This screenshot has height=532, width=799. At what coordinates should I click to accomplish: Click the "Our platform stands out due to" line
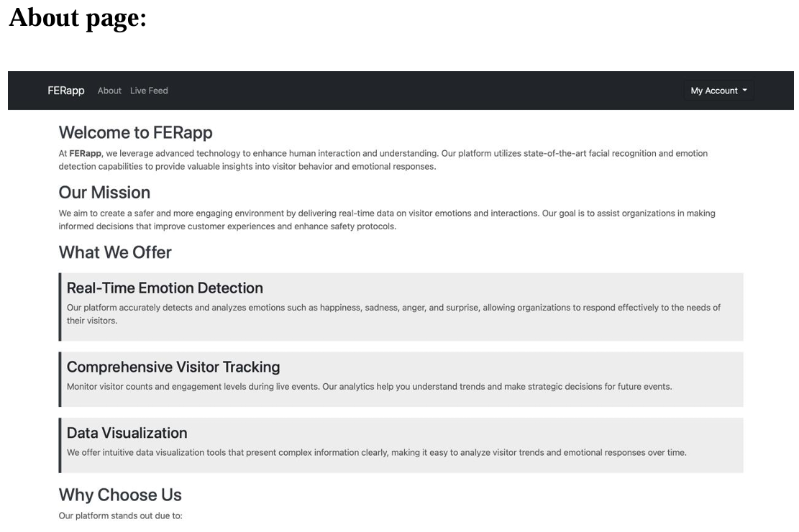(120, 515)
